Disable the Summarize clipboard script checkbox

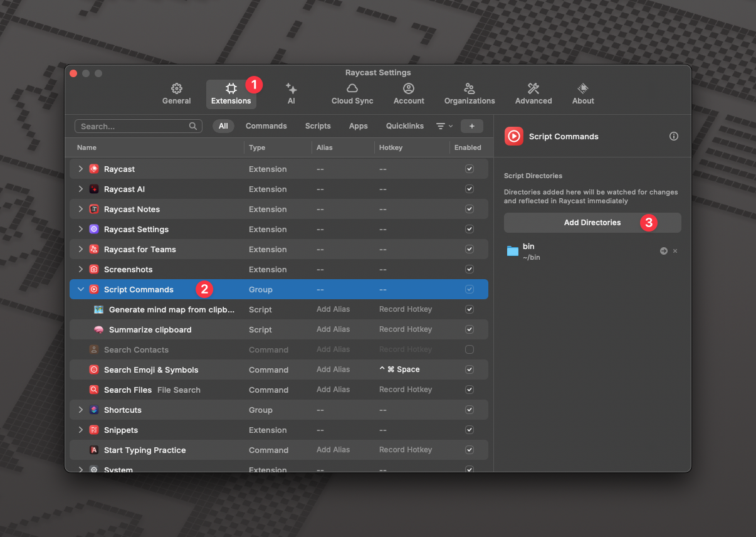click(x=469, y=329)
